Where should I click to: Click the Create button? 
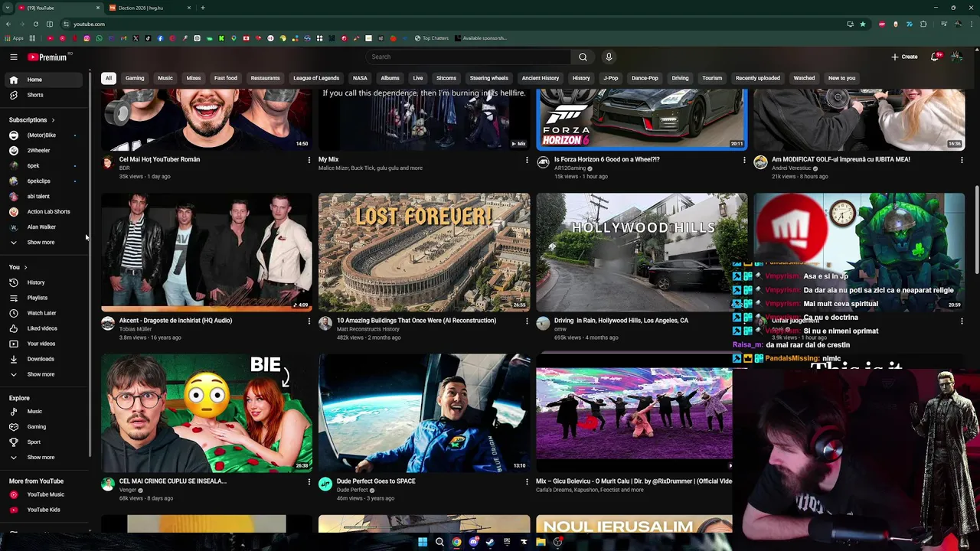pos(904,57)
